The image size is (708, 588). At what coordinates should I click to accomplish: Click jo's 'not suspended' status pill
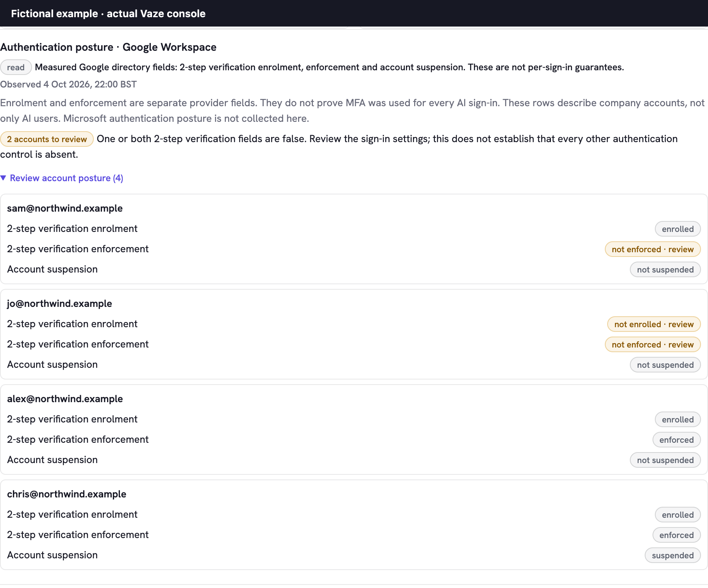click(665, 365)
